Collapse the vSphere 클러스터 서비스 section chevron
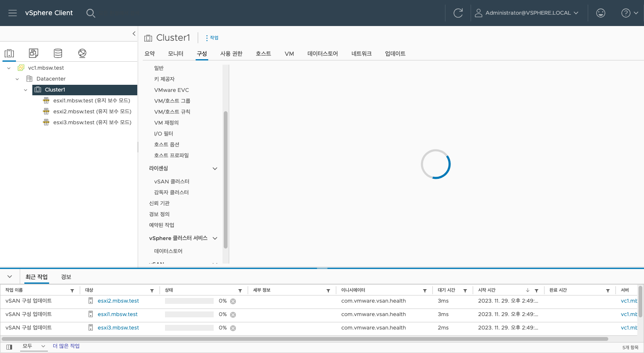This screenshot has height=353, width=644. [215, 238]
